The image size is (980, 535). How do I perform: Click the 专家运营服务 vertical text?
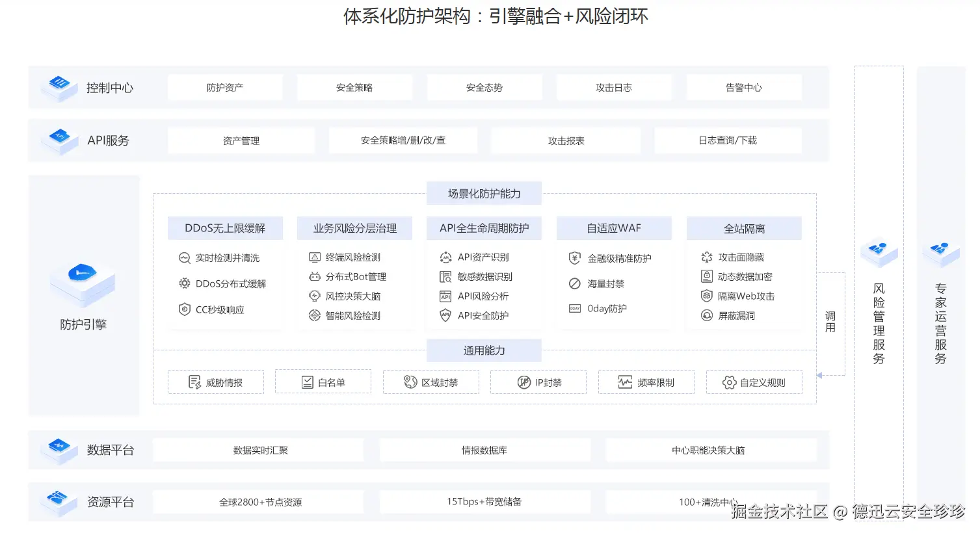[940, 323]
